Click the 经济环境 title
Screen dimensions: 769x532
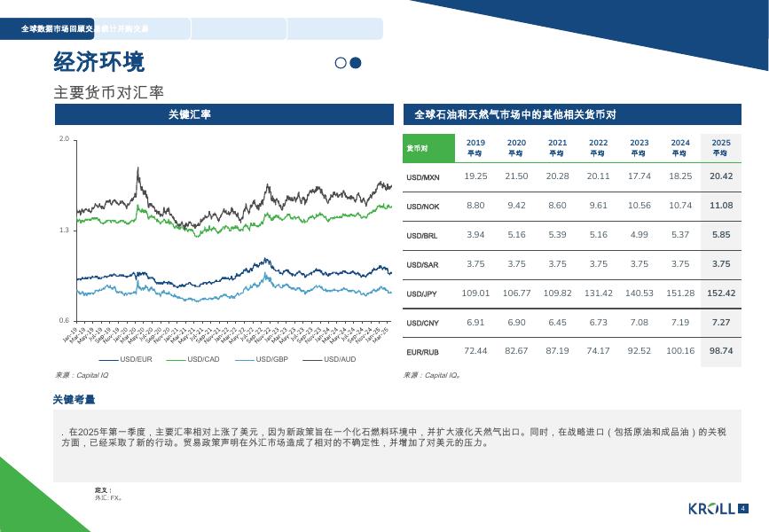coord(99,62)
